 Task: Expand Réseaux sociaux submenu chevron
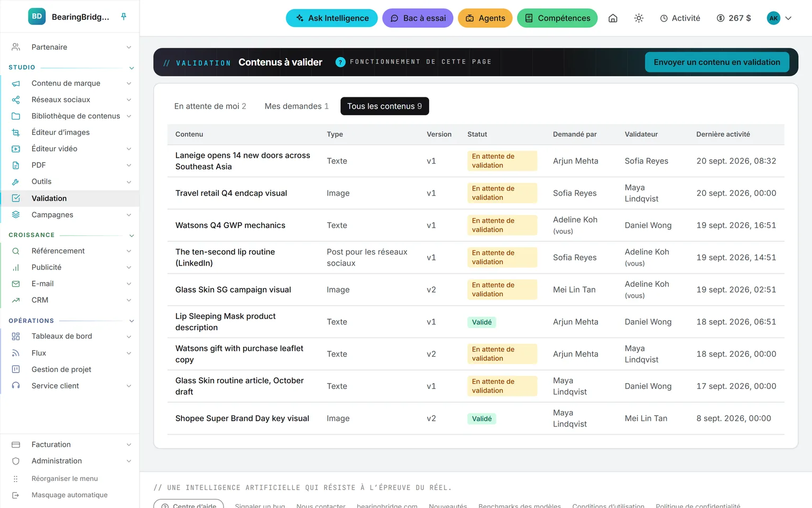129,100
